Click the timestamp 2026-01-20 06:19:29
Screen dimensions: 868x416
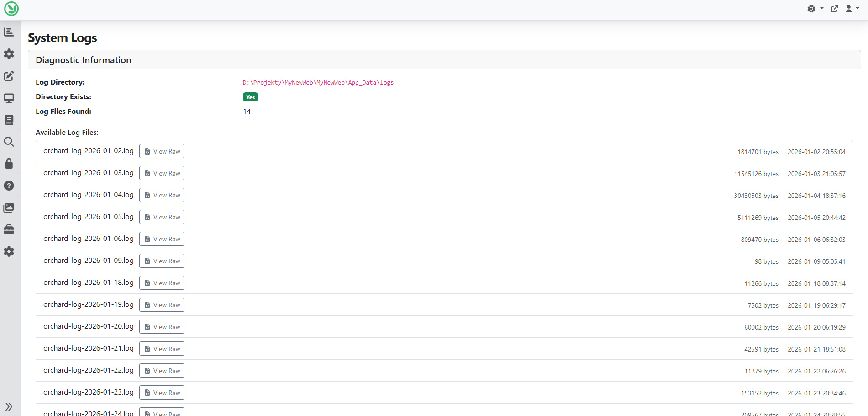pyautogui.click(x=816, y=327)
